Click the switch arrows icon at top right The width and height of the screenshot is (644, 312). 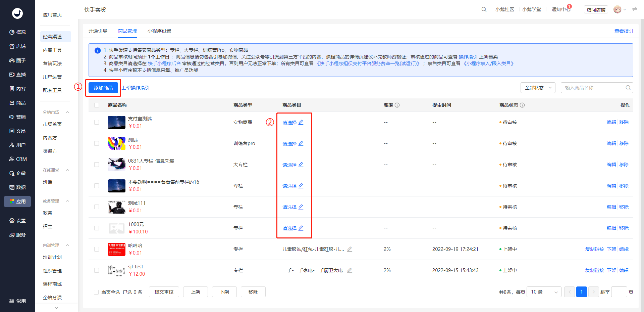pos(635,9)
